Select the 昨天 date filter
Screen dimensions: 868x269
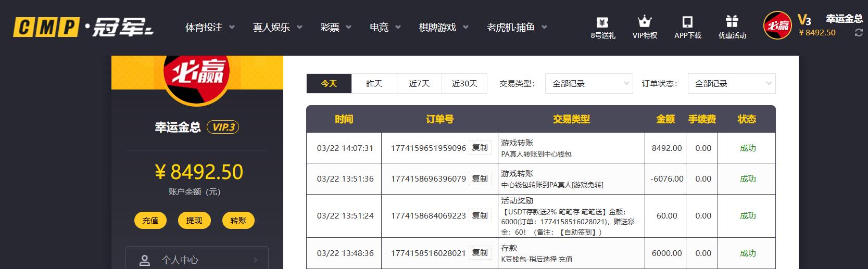pyautogui.click(x=374, y=83)
